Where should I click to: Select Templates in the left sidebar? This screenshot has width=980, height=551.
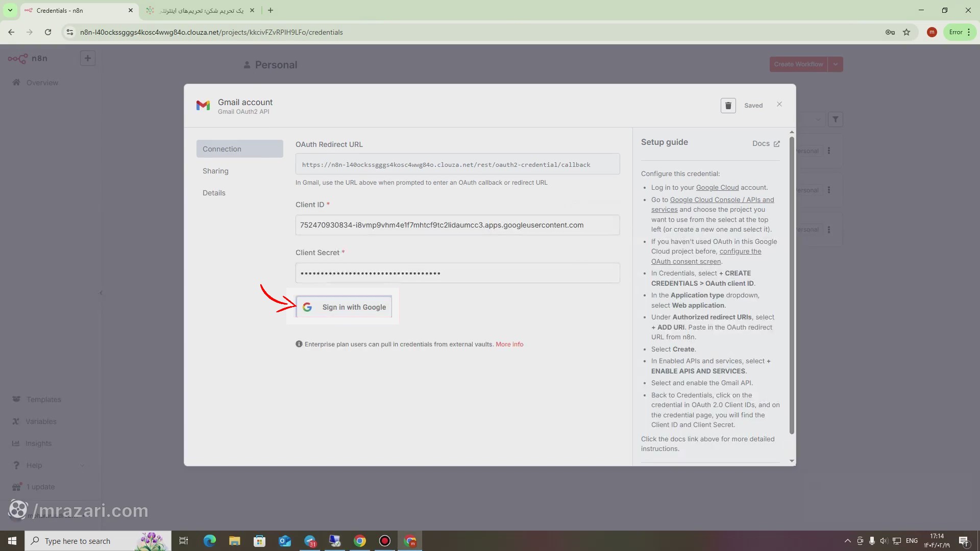43,399
